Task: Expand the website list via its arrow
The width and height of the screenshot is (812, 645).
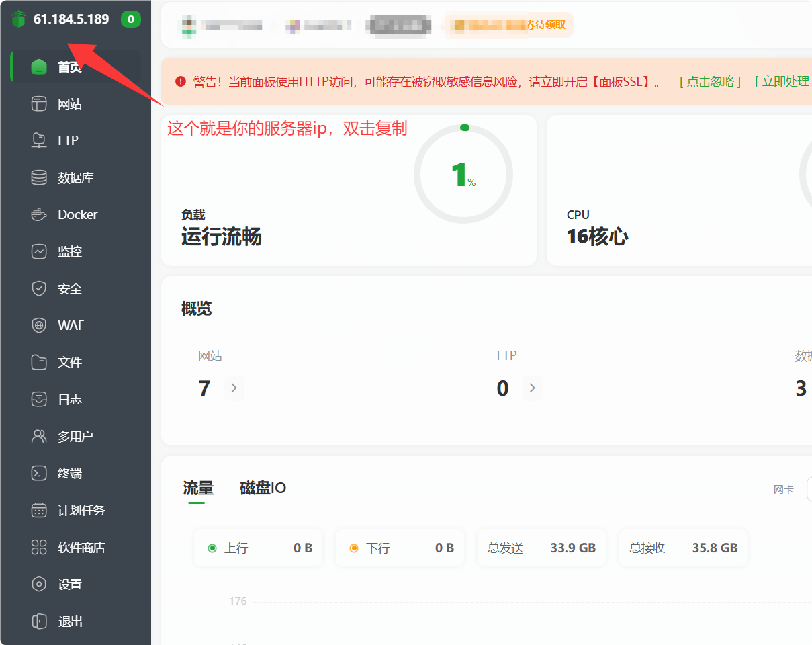Action: point(234,388)
